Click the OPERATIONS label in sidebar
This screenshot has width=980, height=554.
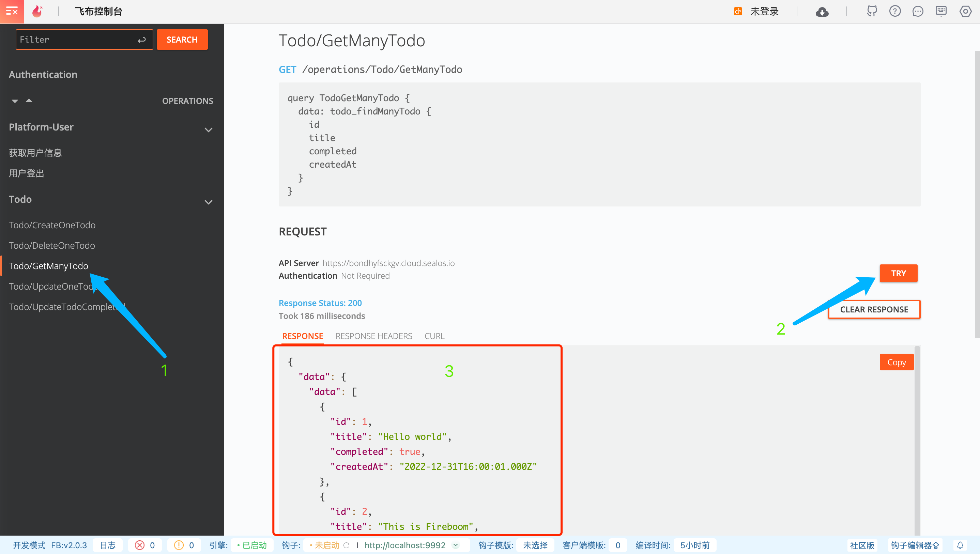(x=187, y=101)
